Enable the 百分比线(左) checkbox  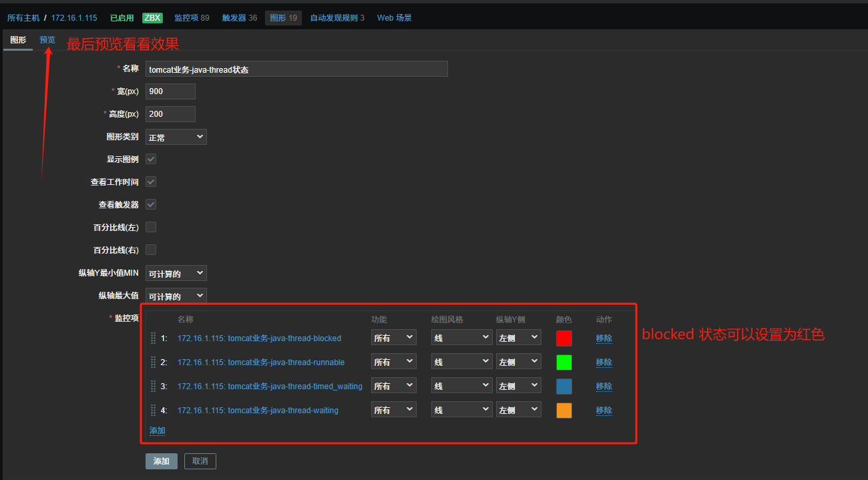coord(151,227)
